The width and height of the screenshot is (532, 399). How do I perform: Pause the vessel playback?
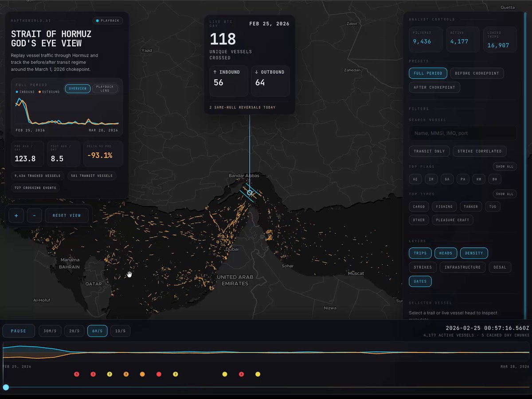tap(19, 331)
